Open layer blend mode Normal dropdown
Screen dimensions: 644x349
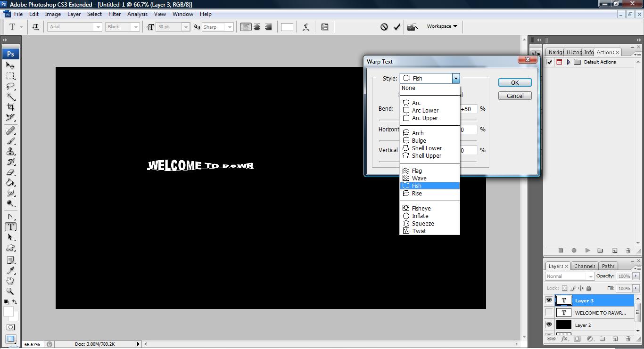pos(570,276)
